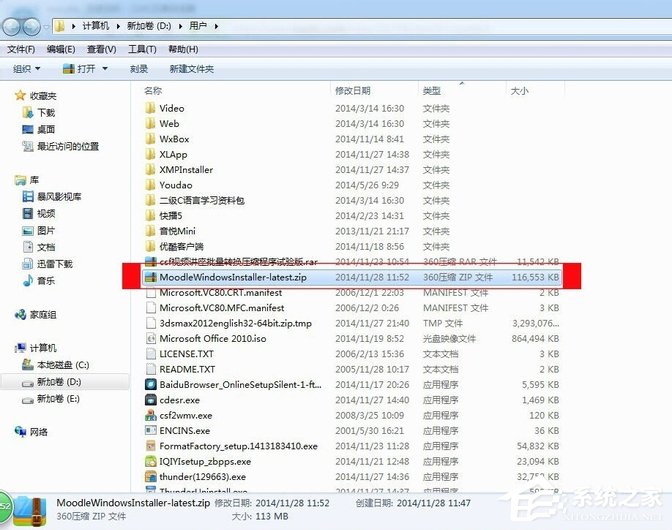672x530 pixels.
Task: Select 本地磁盘 (C:) in the navigation pane
Action: click(x=63, y=365)
